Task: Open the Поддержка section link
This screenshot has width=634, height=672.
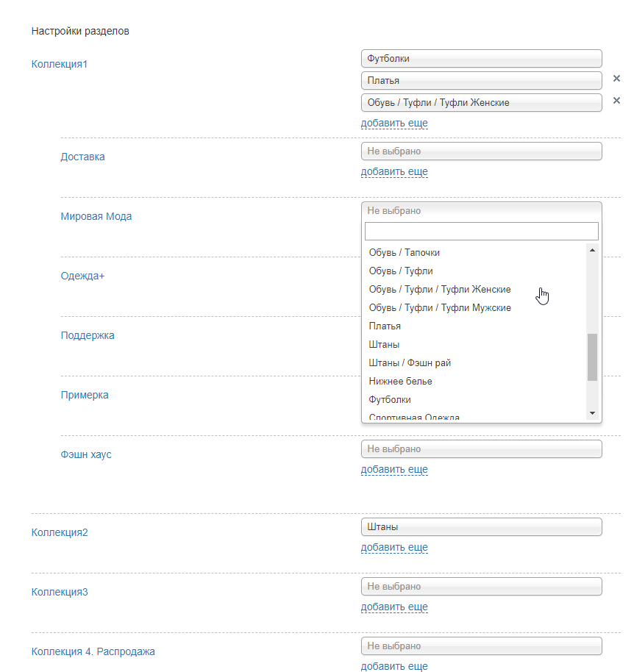Action: (x=88, y=336)
